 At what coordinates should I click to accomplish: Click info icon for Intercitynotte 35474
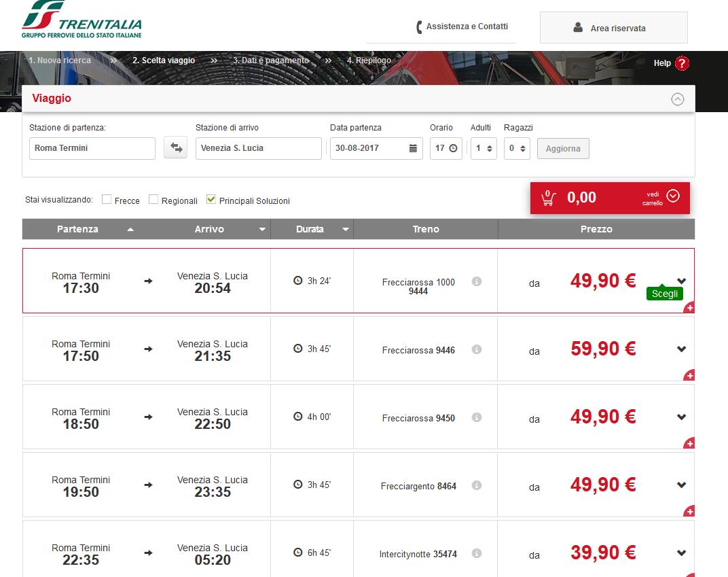pos(477,553)
